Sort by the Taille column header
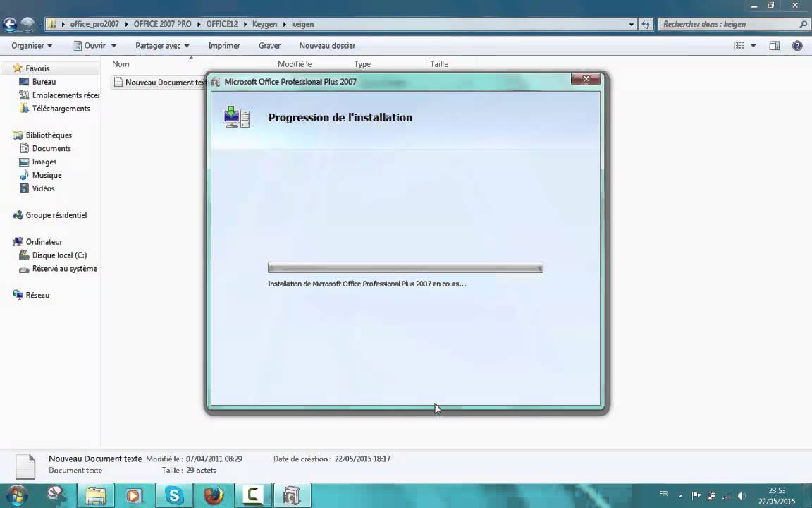The height and width of the screenshot is (508, 812). [438, 64]
